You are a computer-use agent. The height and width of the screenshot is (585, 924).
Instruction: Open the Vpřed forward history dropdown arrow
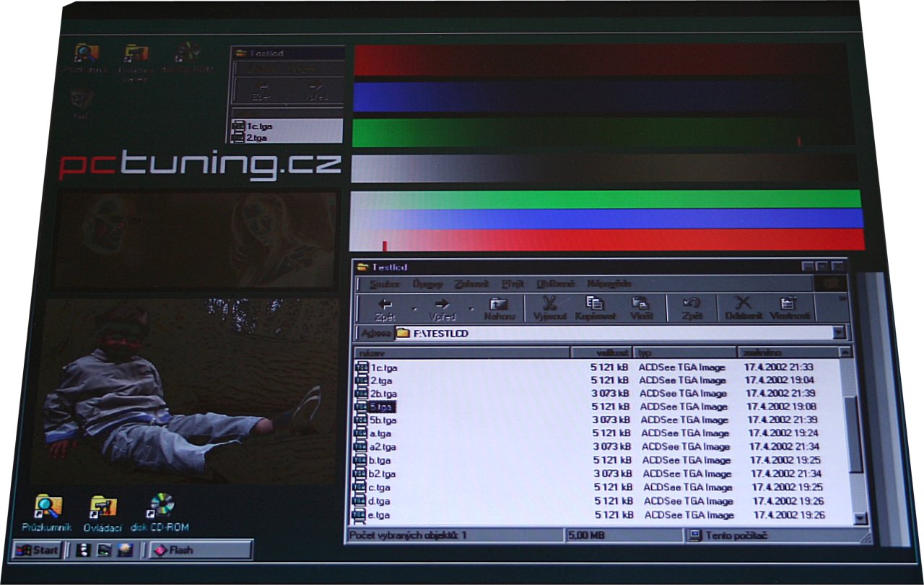point(470,309)
